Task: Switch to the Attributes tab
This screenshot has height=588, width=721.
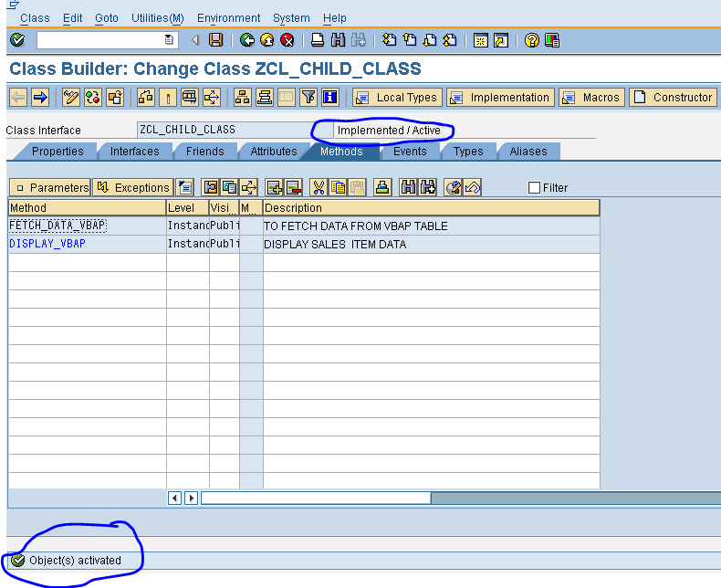Action: (x=274, y=152)
